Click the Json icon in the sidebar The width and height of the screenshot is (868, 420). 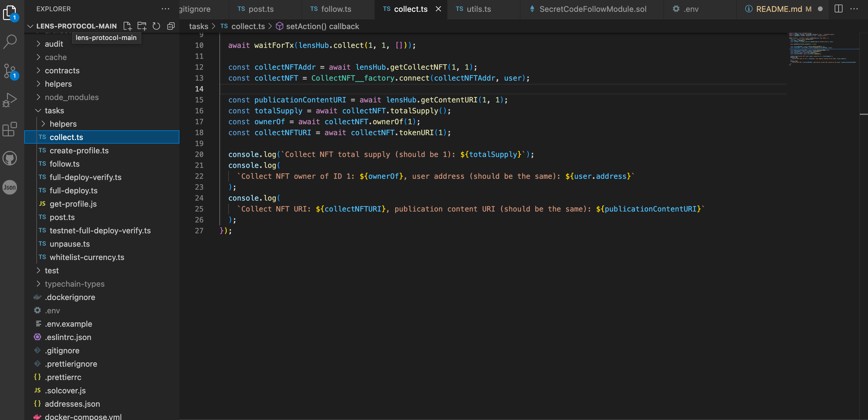click(10, 187)
